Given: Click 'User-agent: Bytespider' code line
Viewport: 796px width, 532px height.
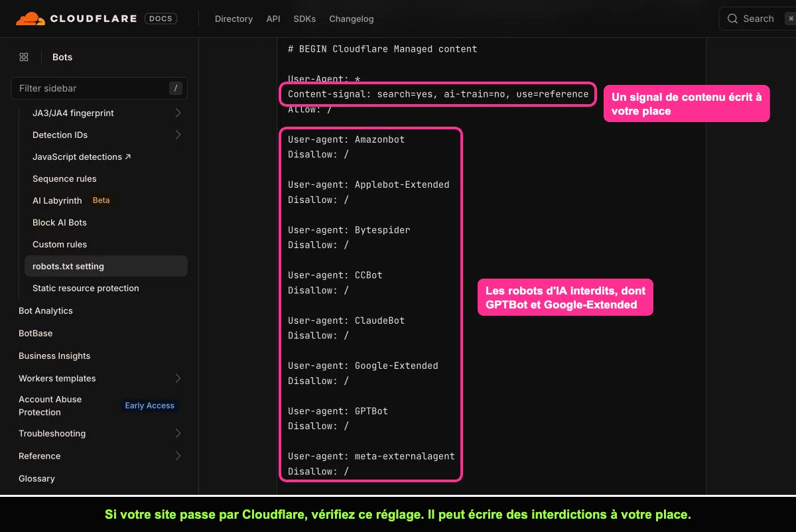Looking at the screenshot, I should coord(349,230).
